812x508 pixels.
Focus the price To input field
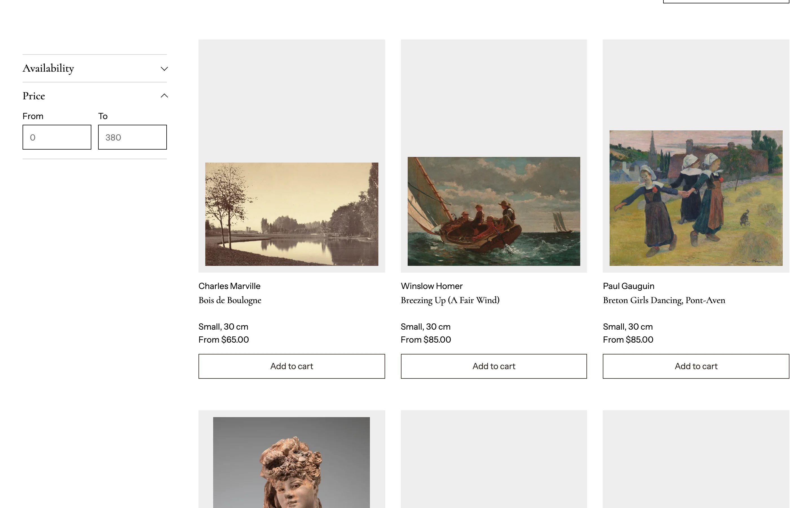[x=132, y=137]
